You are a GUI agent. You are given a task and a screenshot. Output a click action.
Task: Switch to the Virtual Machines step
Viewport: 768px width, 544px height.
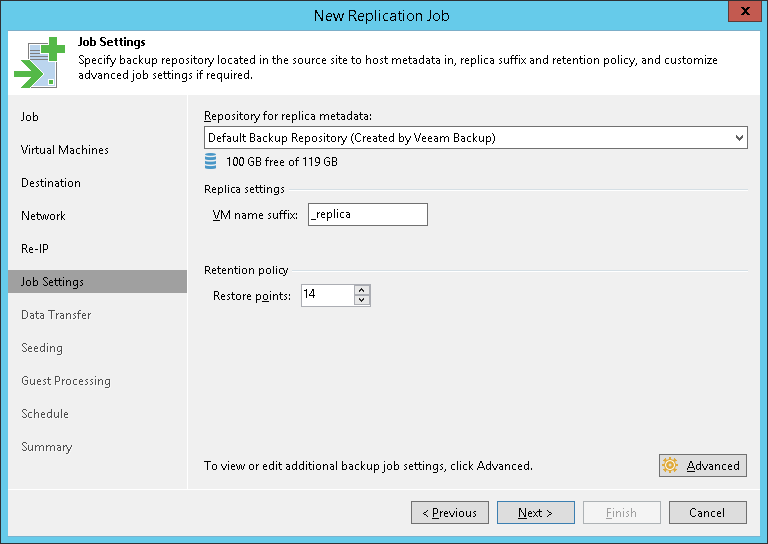[65, 150]
